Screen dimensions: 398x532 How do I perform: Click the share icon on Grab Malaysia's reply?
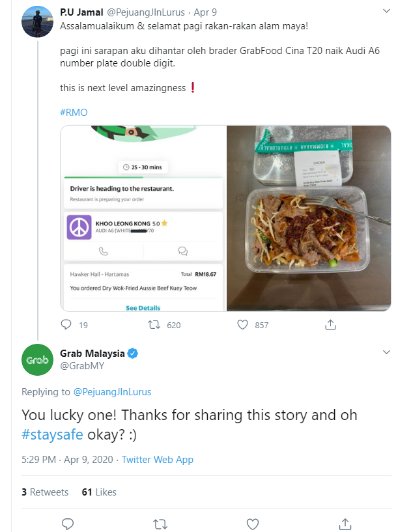coord(344,523)
